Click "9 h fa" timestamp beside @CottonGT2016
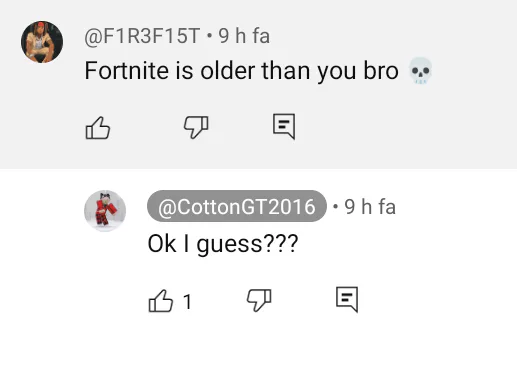Screen dimensions: 517x365 pyautogui.click(x=370, y=207)
